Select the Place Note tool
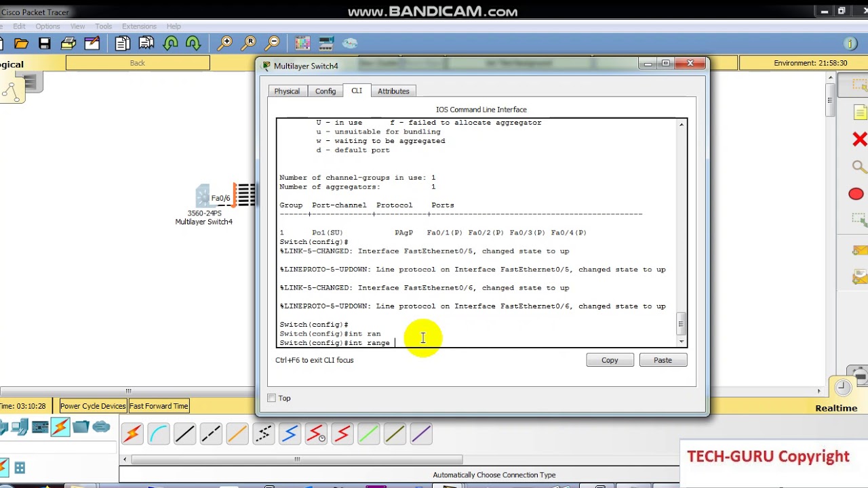 pos(860,113)
